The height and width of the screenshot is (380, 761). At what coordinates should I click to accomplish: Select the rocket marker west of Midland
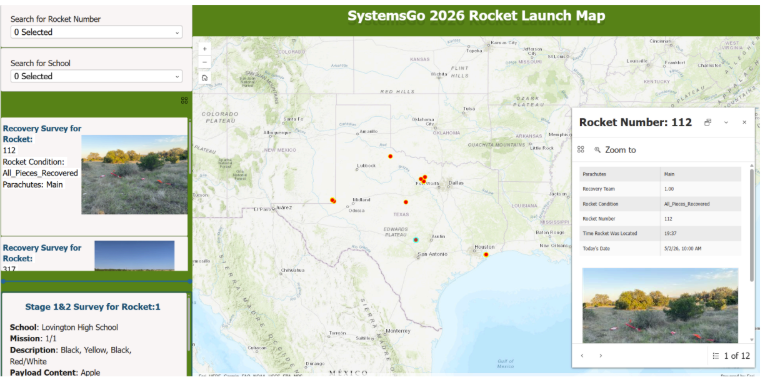[x=333, y=200]
